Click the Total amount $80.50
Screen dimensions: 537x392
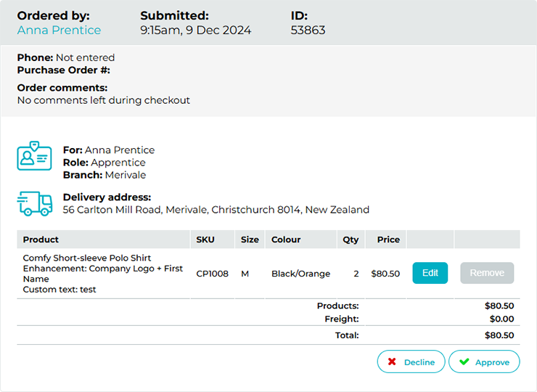[499, 335]
